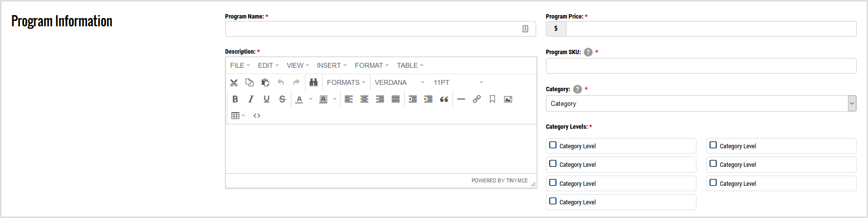Viewport: 868px width, 218px height.
Task: Click the text color A button
Action: [x=299, y=99]
